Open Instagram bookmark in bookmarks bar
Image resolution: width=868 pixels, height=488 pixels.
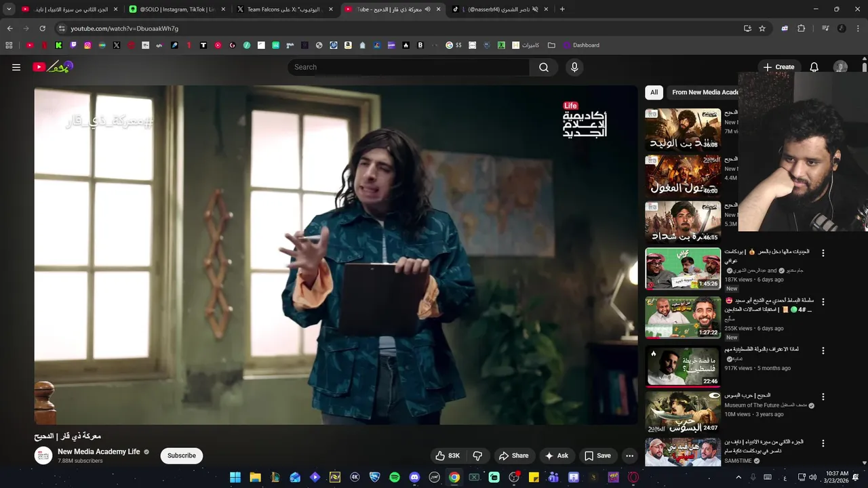pos(87,45)
